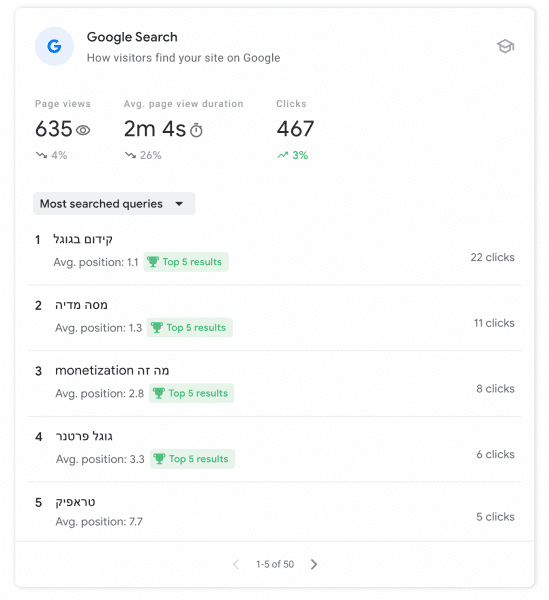This screenshot has height=600, width=549.
Task: Click 'Avg. position: 1.3' text
Action: coord(98,328)
